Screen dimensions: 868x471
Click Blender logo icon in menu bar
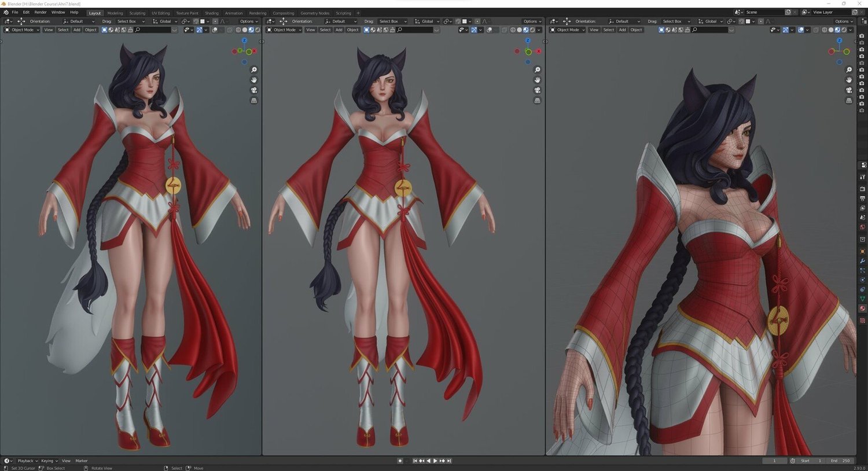tap(6, 12)
